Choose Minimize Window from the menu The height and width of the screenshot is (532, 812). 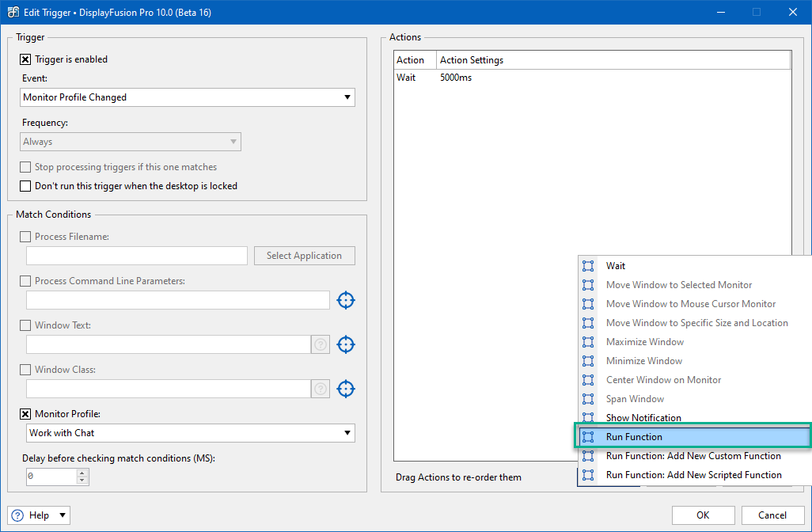(x=694, y=360)
